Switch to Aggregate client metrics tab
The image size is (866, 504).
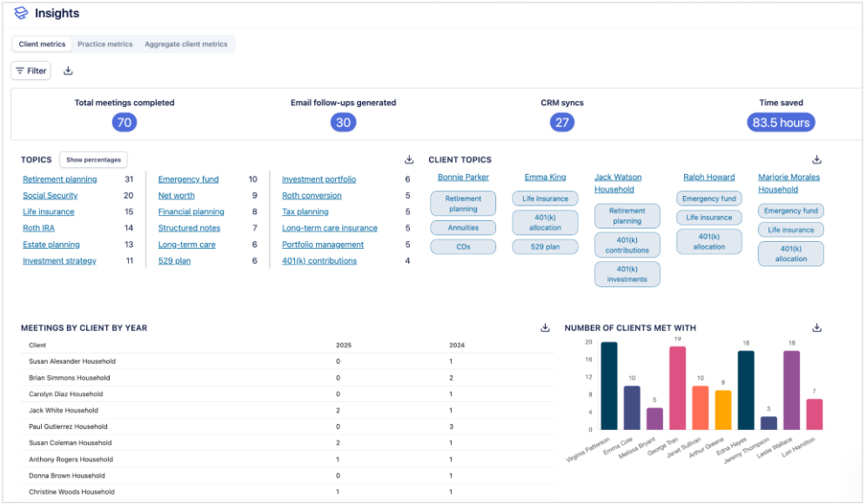(x=185, y=44)
